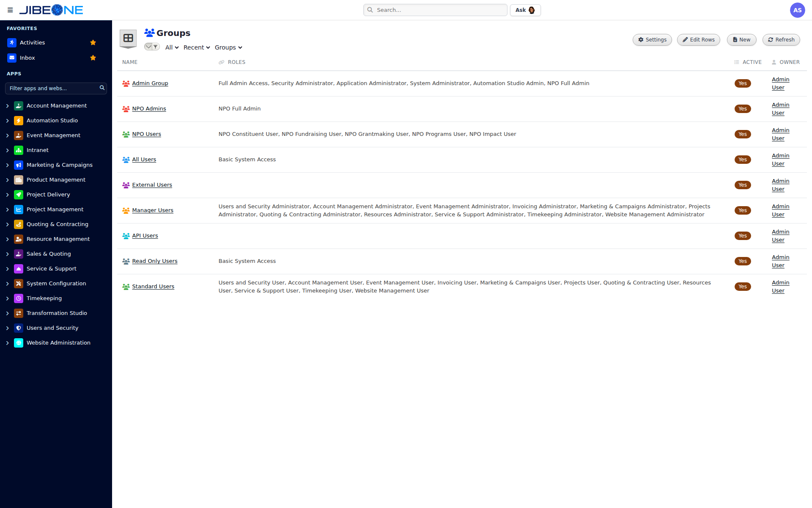Open the Standard Users group link
The height and width of the screenshot is (508, 812).
pos(153,287)
